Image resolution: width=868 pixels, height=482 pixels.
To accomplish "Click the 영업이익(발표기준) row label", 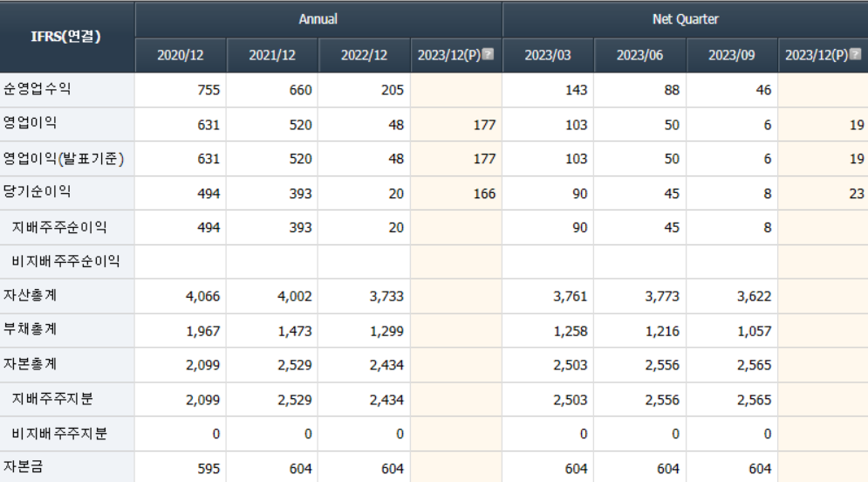I will point(64,159).
